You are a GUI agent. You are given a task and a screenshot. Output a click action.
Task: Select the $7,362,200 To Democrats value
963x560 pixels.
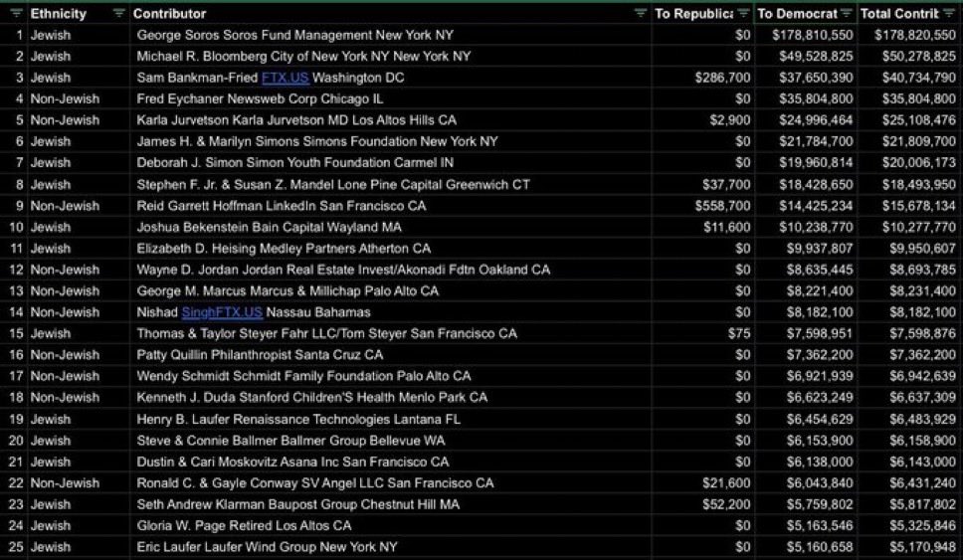point(820,355)
